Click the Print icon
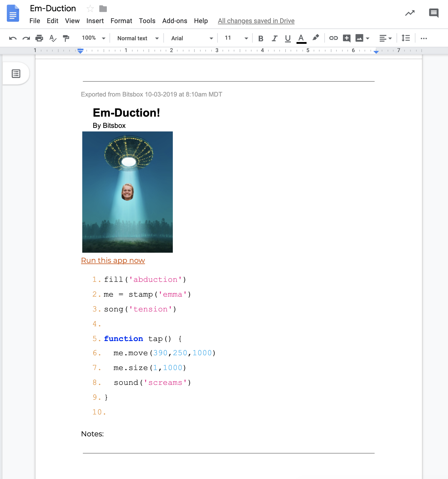Screen dimensions: 448x479 [39, 38]
